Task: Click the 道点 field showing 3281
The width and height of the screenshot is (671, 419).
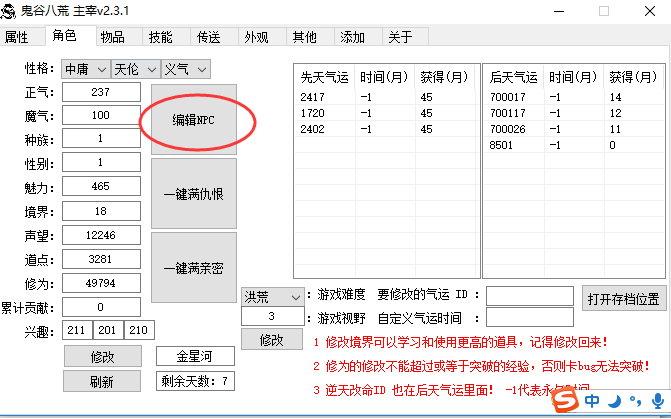Action: pyautogui.click(x=101, y=259)
